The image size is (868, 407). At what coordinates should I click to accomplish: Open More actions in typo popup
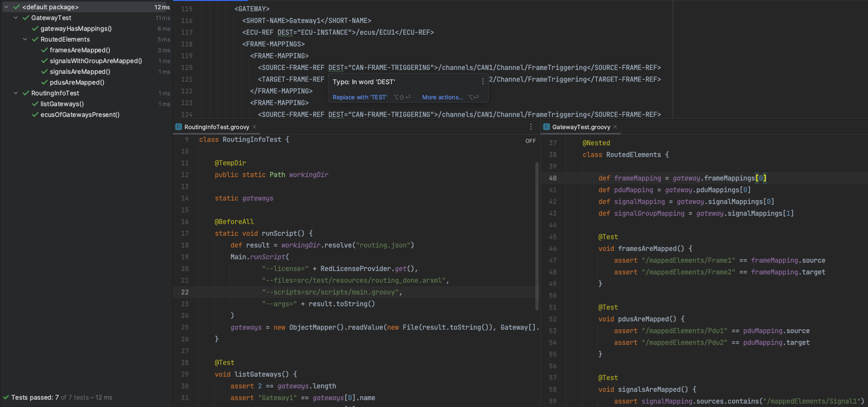click(442, 97)
